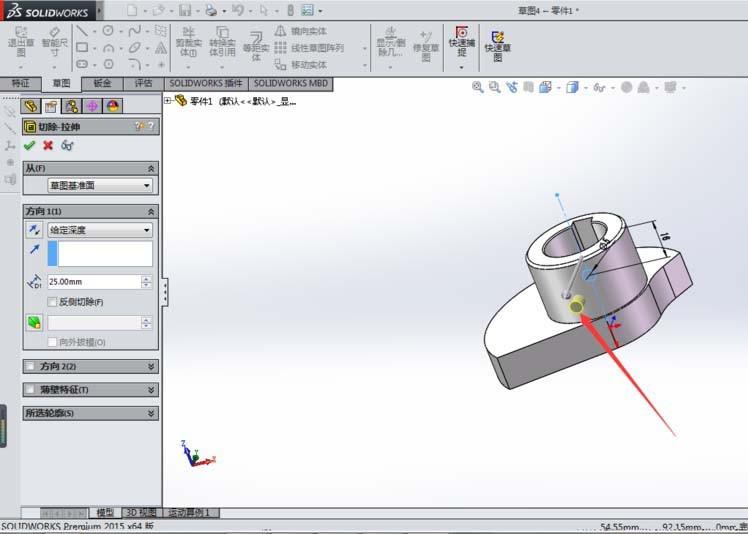The image size is (748, 534).
Task: Cancel cut-extrude with red X
Action: [48, 145]
